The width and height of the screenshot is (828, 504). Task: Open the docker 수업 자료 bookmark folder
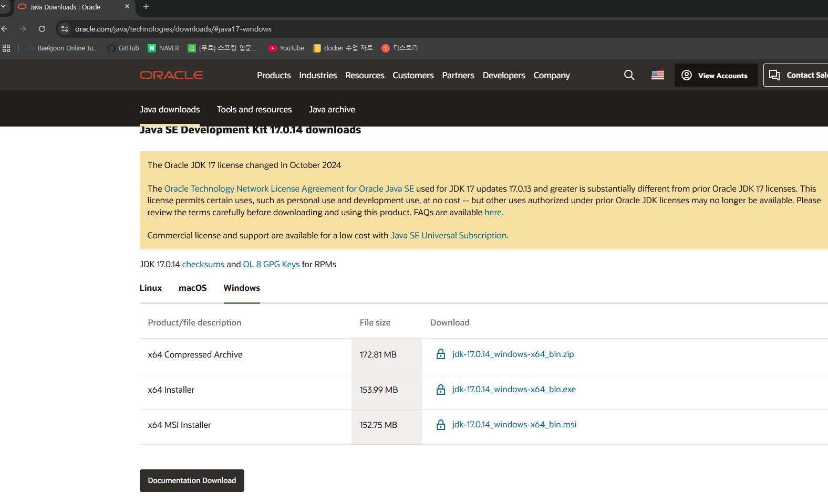[343, 48]
